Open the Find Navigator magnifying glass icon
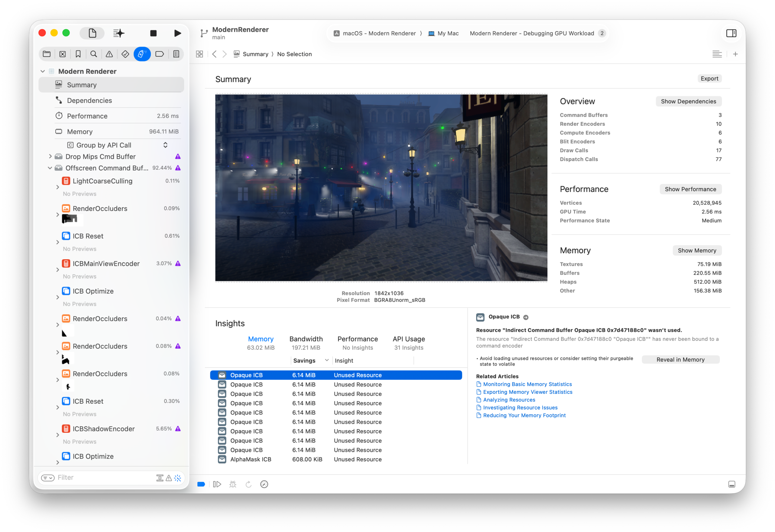This screenshot has height=532, width=775. tap(94, 54)
